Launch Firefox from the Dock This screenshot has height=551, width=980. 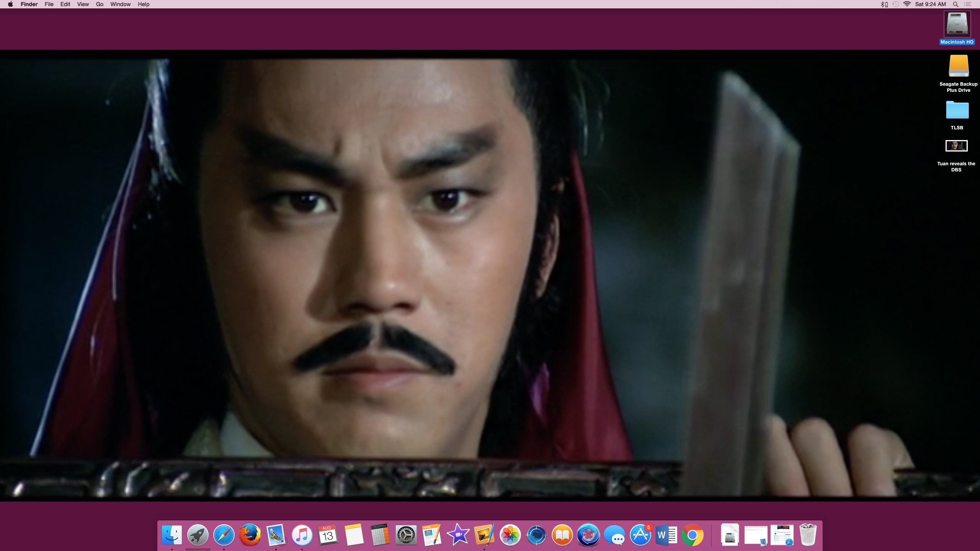(250, 535)
